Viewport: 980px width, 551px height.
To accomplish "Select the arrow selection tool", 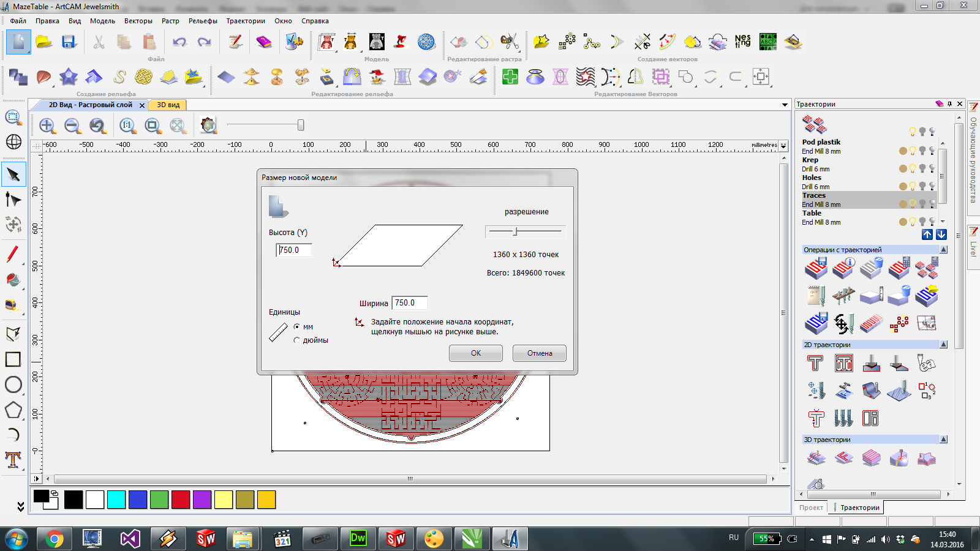I will pyautogui.click(x=13, y=174).
